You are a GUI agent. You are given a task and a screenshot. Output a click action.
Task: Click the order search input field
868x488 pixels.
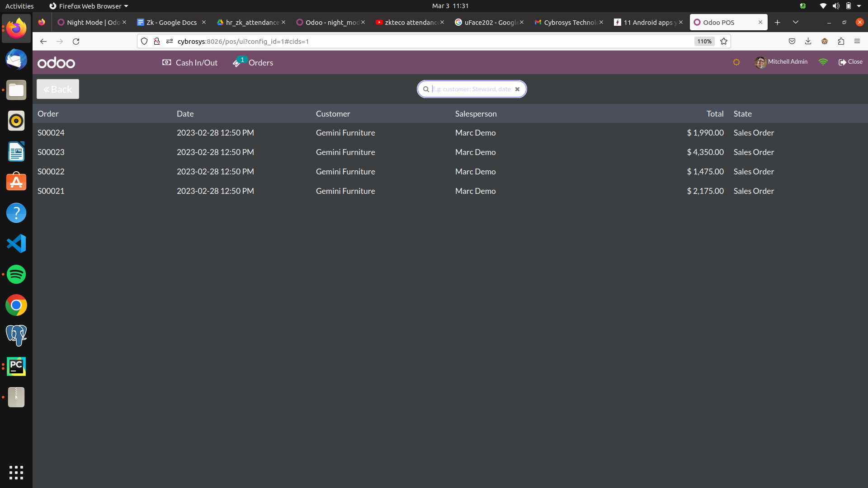471,89
